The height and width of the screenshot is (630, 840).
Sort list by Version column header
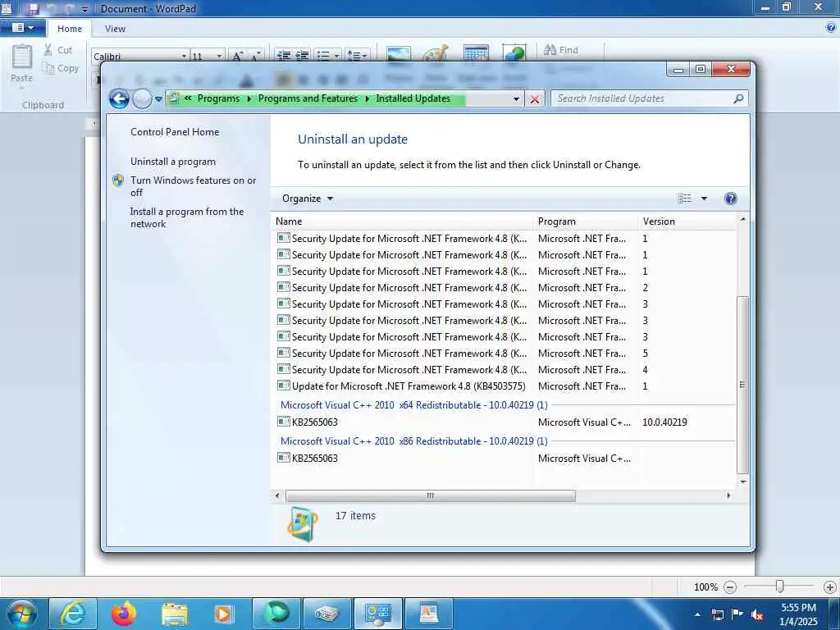click(687, 221)
